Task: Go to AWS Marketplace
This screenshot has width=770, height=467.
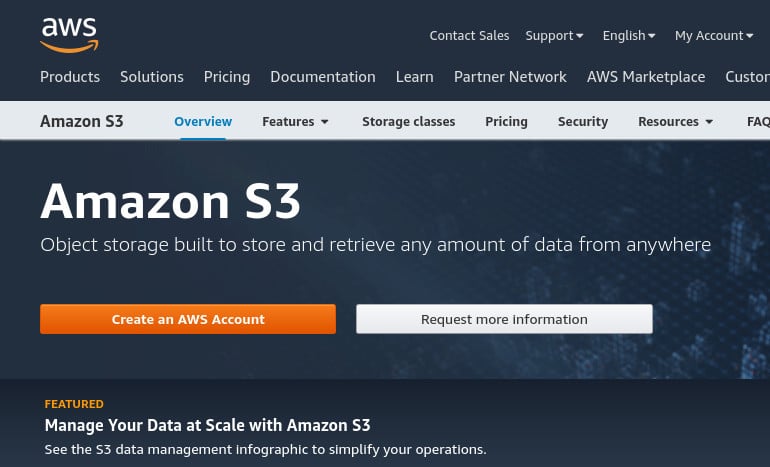Action: pyautogui.click(x=646, y=77)
